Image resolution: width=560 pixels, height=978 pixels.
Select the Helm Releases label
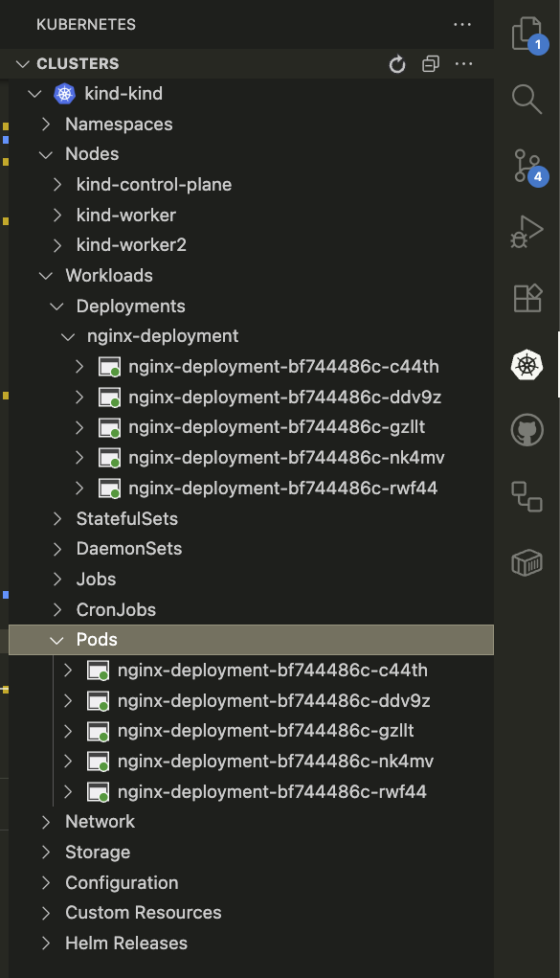coord(126,944)
